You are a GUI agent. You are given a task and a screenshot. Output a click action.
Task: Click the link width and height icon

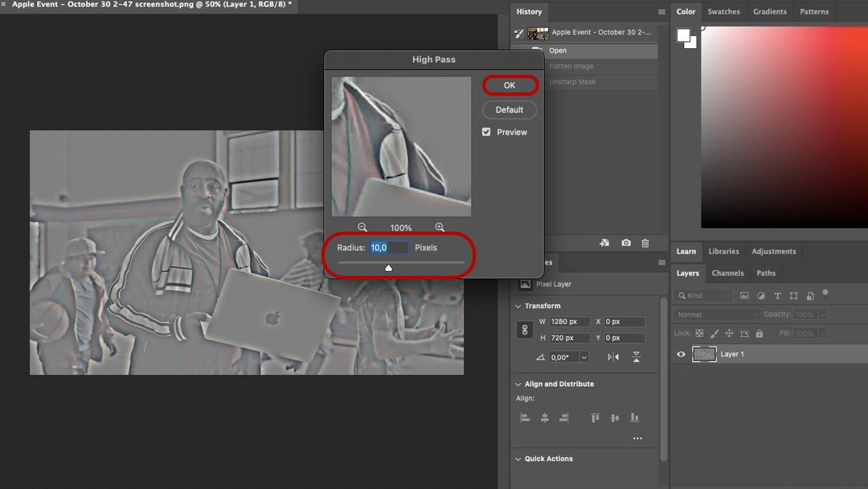tap(526, 330)
